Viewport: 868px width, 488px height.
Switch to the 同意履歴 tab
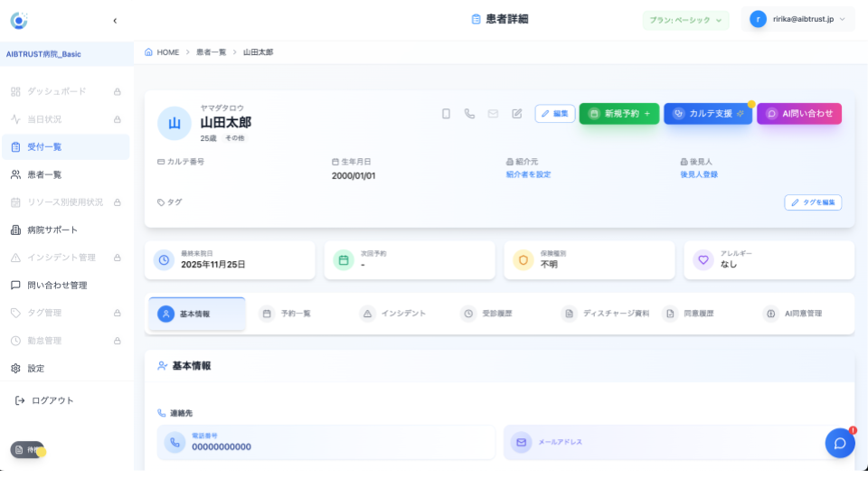tap(699, 314)
